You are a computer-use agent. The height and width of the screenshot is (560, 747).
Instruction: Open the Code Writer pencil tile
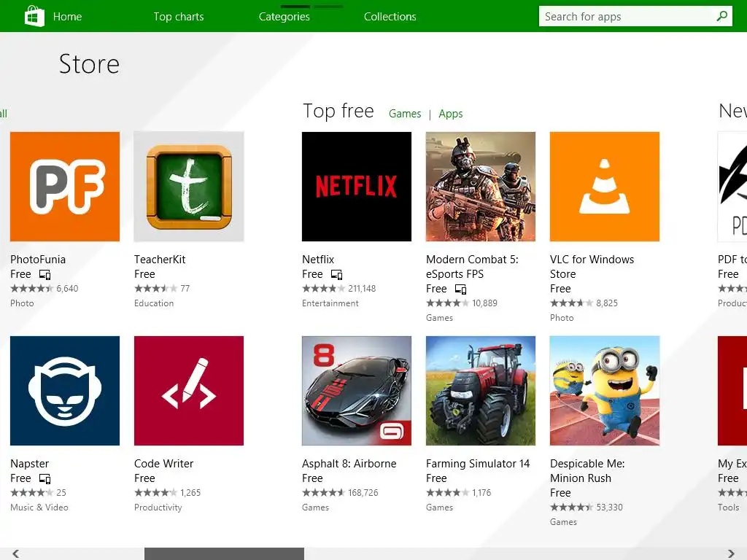pos(189,391)
